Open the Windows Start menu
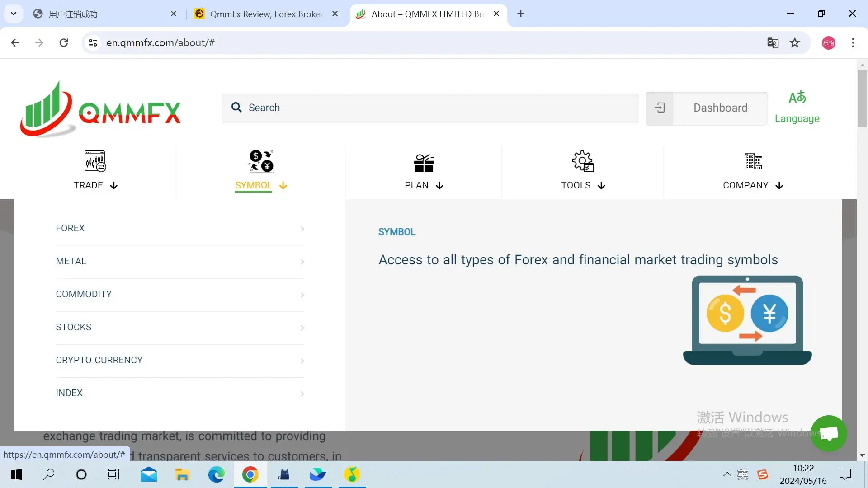 click(16, 474)
